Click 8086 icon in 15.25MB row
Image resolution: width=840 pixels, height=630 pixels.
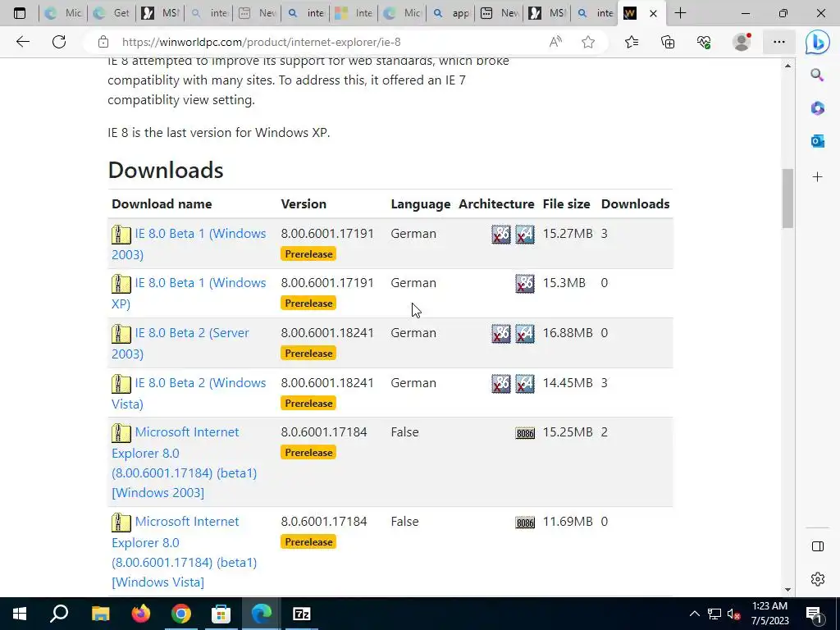[x=525, y=433]
